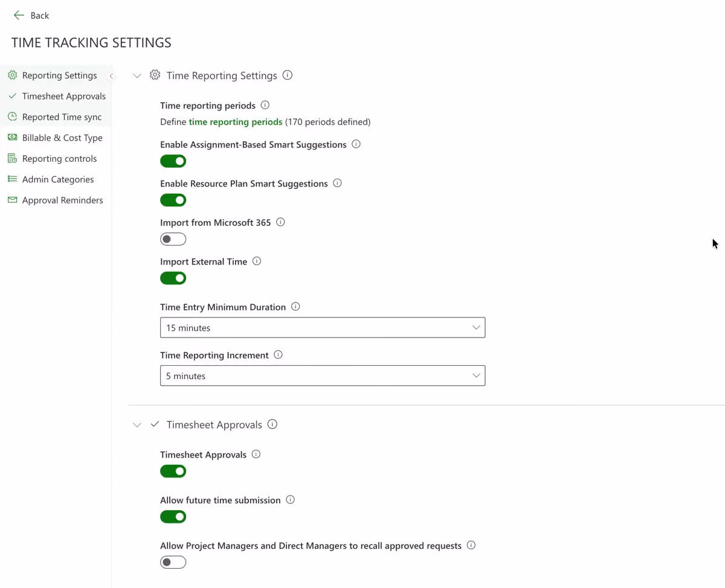Turn off Timesheet Approvals toggle
Screen dimensions: 725x588
pyautogui.click(x=173, y=471)
